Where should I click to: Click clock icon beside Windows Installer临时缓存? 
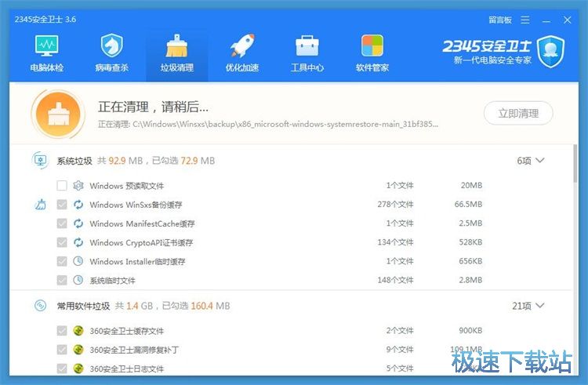[78, 261]
